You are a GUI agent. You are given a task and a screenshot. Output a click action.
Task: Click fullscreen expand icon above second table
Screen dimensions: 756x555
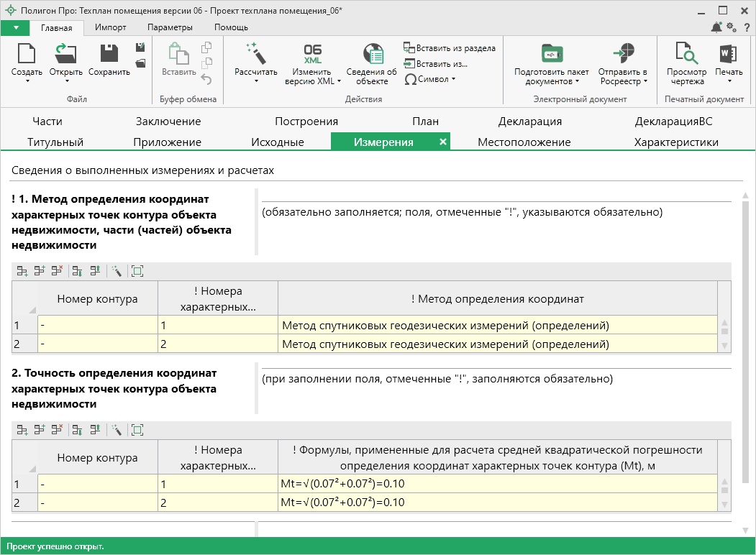point(137,430)
